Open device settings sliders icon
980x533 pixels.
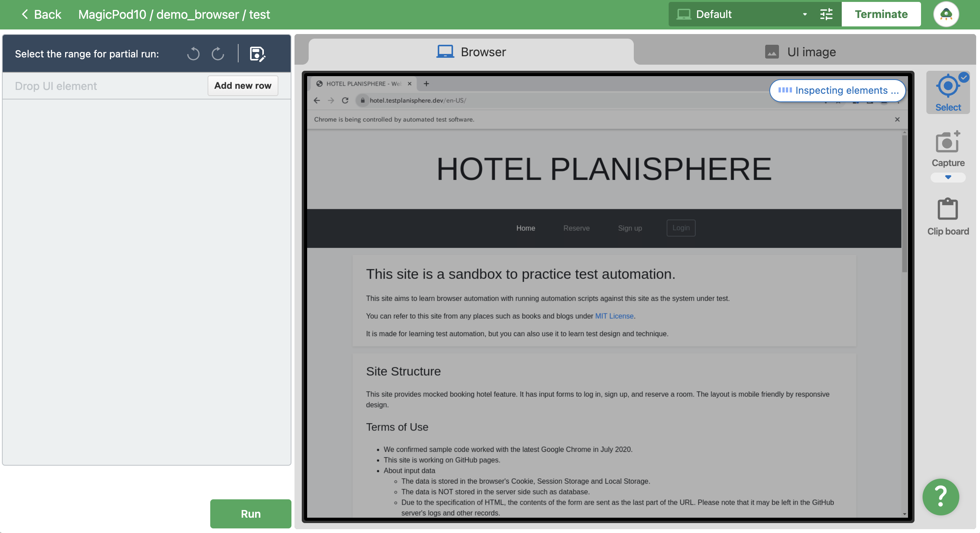click(826, 14)
